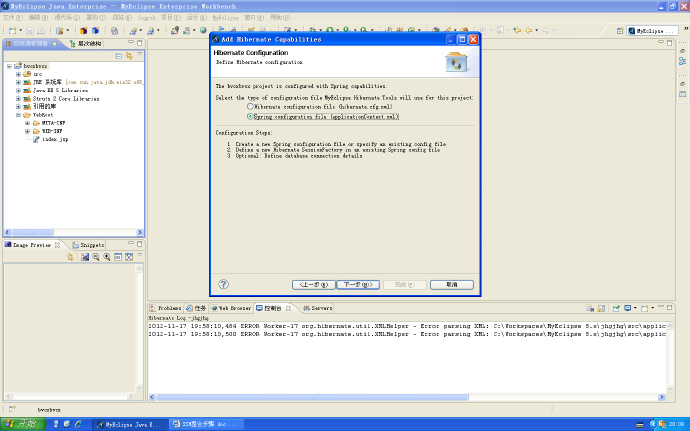690x431 pixels.
Task: Click MyEclipse Java taskbar button
Action: click(131, 424)
